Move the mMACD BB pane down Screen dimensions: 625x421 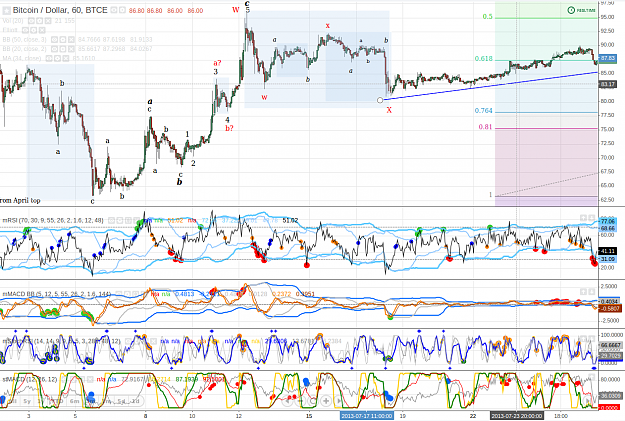pyautogui.click(x=592, y=291)
